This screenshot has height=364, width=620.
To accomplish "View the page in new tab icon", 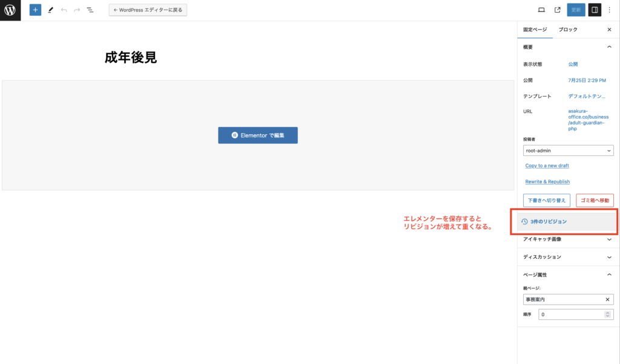I will 558,10.
